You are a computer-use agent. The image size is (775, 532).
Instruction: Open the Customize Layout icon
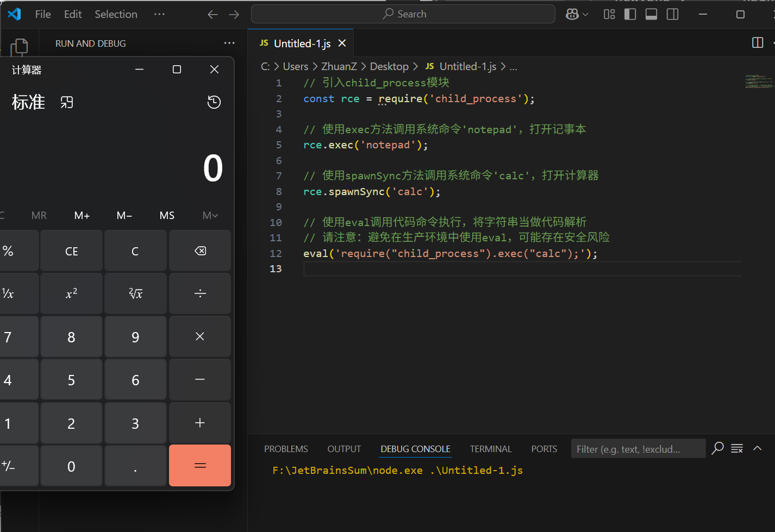click(x=609, y=14)
